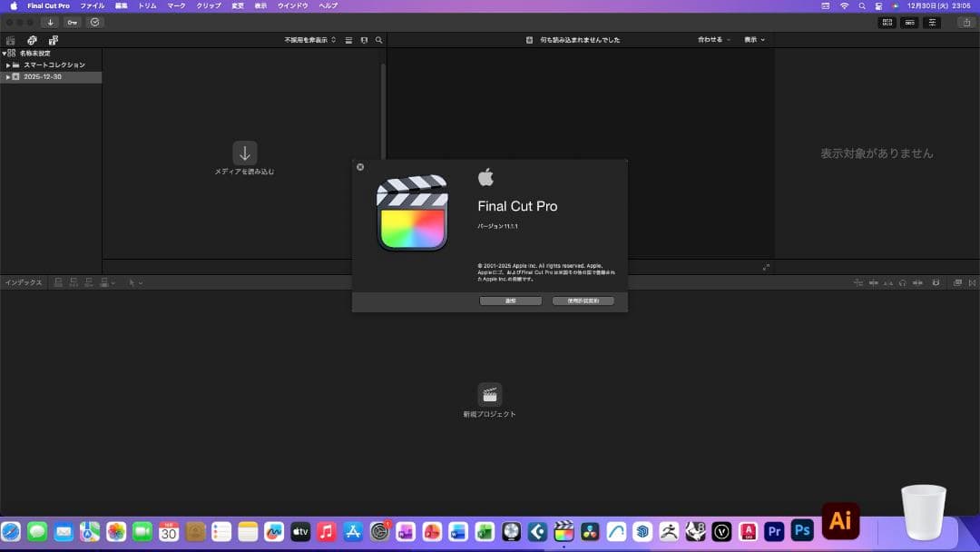
Task: Click the 使用許諾契約 button in dialog
Action: [x=583, y=301]
